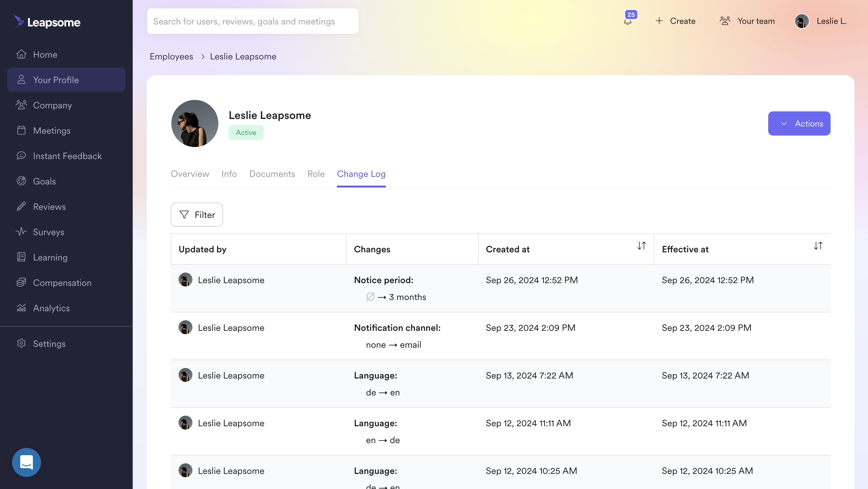
Task: Click 'en → de' language change
Action: coord(383,440)
